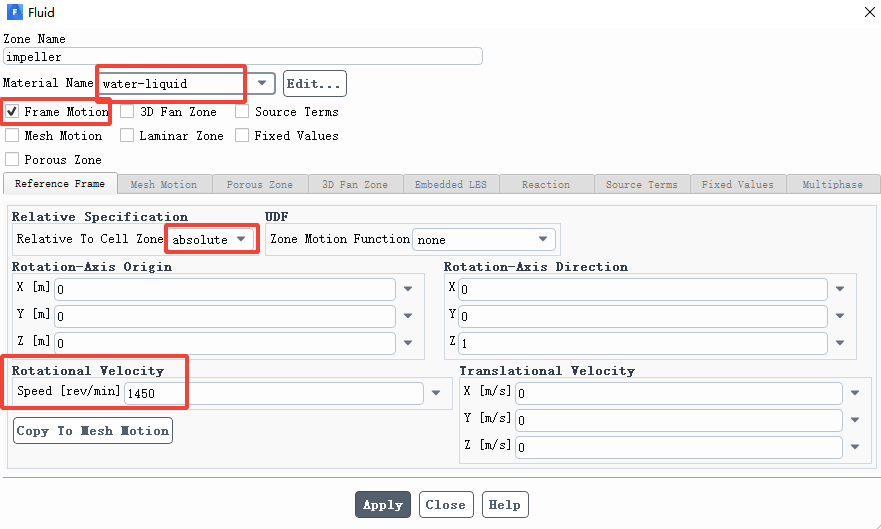Click Copy To Mesh Motion button
The image size is (881, 529).
[x=93, y=430]
